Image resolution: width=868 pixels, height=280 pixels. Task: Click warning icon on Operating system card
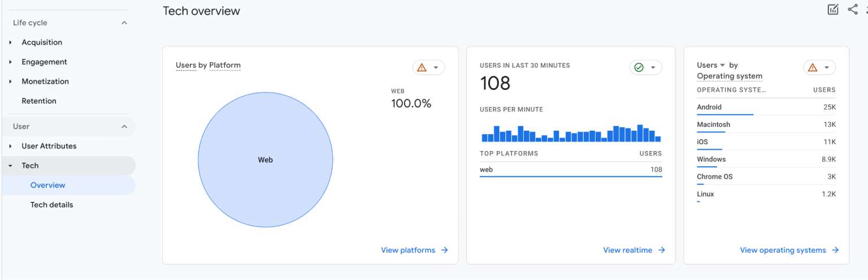(813, 68)
